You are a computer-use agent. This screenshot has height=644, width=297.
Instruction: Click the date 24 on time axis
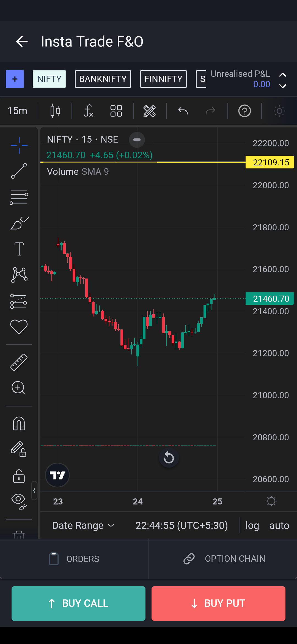(138, 501)
